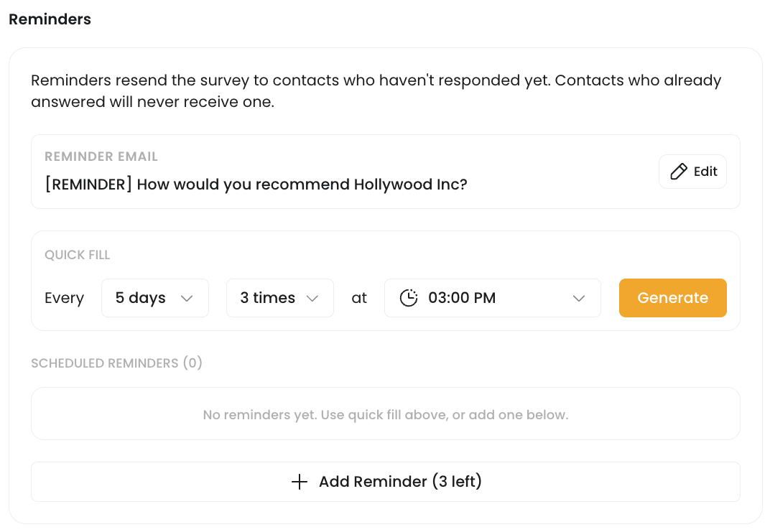The width and height of the screenshot is (770, 532).
Task: Click the Reminders section heading
Action: tap(50, 19)
